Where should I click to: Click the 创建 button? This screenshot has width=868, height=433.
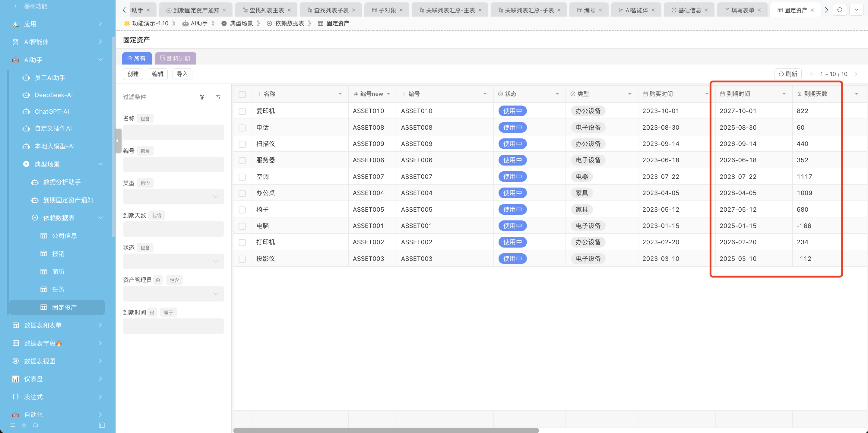[x=133, y=74]
